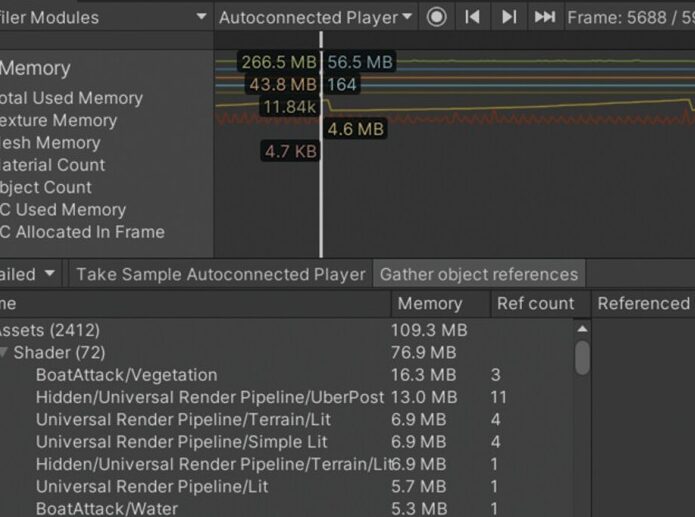
Task: Go to next frame
Action: pos(509,17)
